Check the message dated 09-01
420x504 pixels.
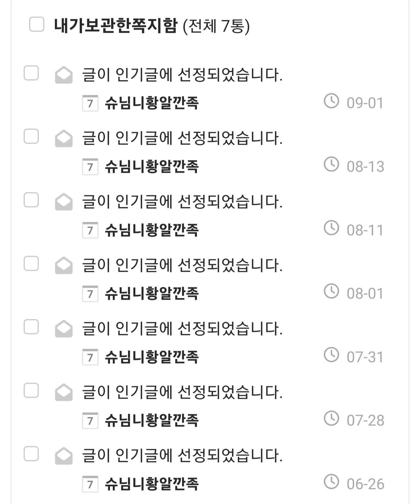coord(31,73)
